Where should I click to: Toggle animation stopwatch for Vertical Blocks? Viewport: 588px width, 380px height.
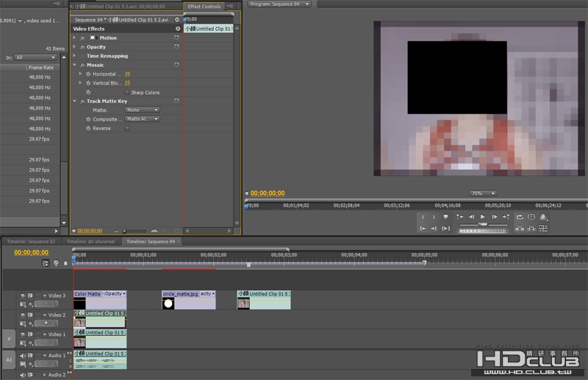[88, 83]
